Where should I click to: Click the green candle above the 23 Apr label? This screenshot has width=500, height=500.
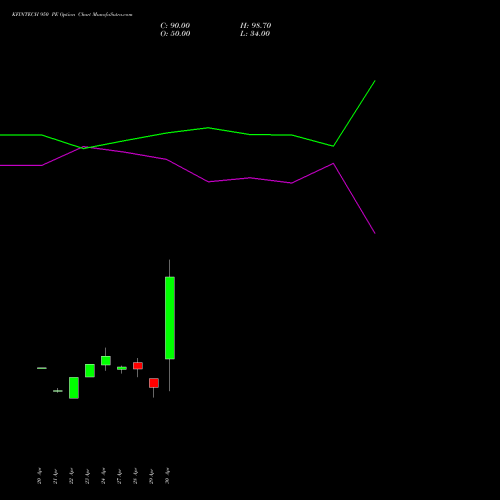tap(90, 370)
